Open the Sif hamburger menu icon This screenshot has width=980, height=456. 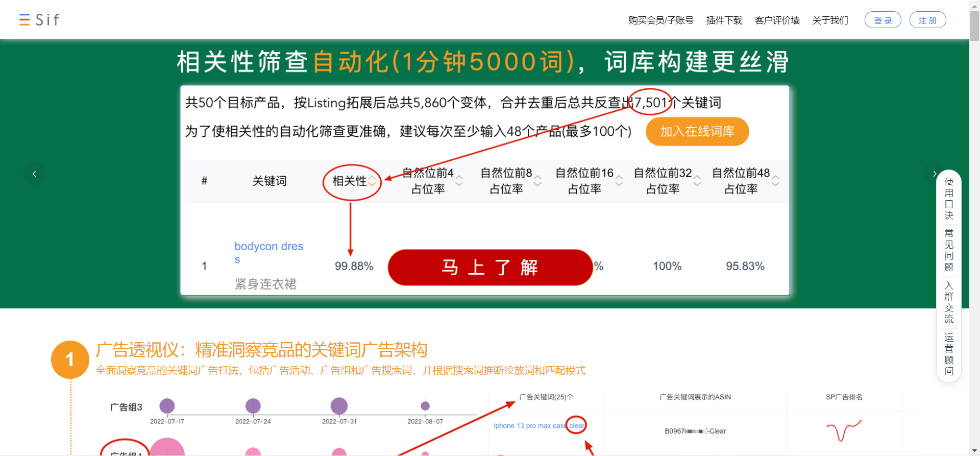click(24, 20)
